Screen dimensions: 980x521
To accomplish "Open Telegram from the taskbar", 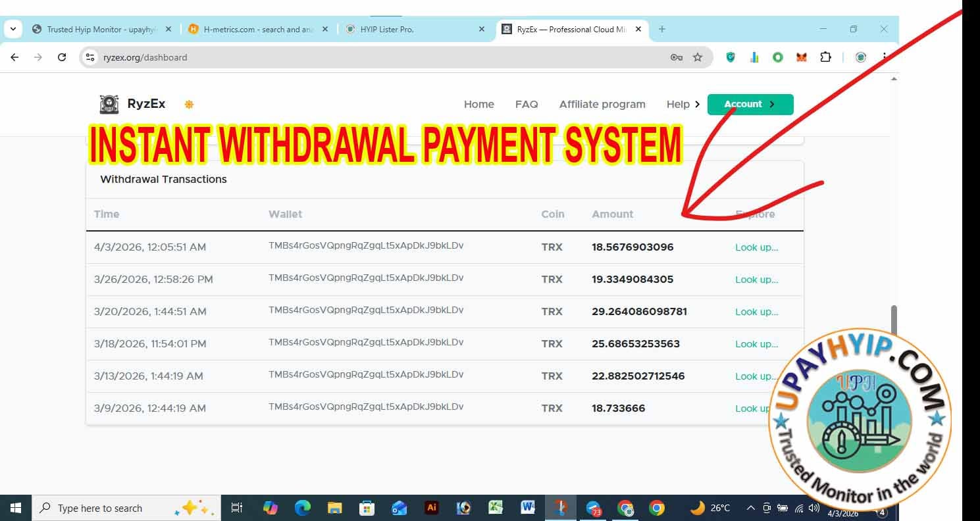I will (x=593, y=508).
